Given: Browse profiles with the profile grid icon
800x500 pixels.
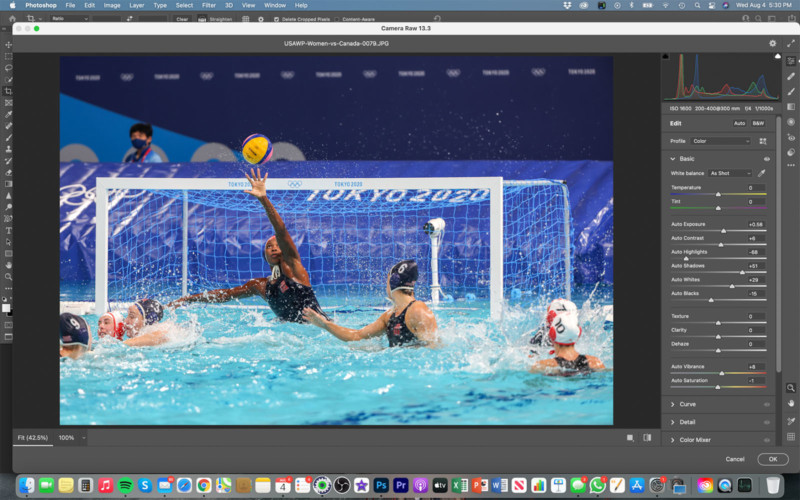Looking at the screenshot, I should click(x=763, y=141).
